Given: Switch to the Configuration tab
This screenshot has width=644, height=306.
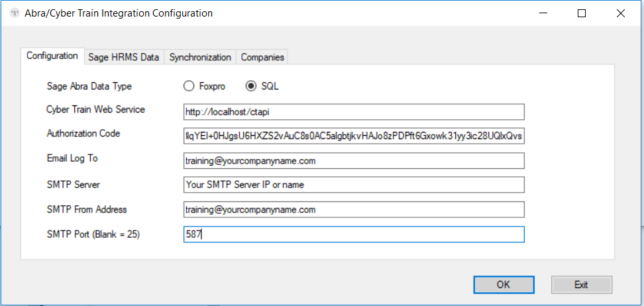Looking at the screenshot, I should (52, 56).
